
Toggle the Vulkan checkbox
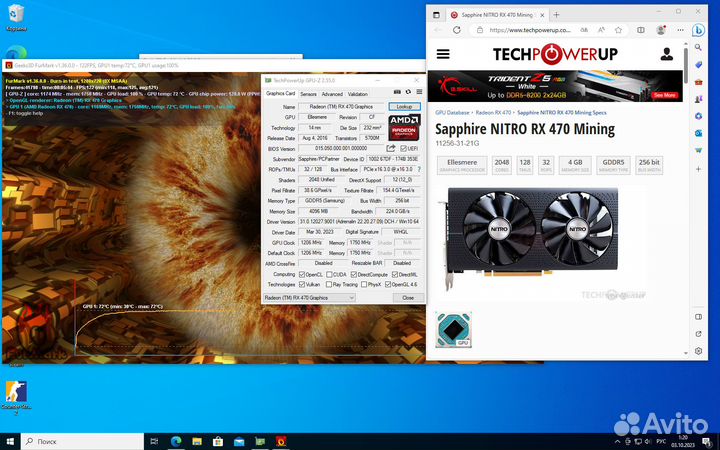tap(302, 284)
